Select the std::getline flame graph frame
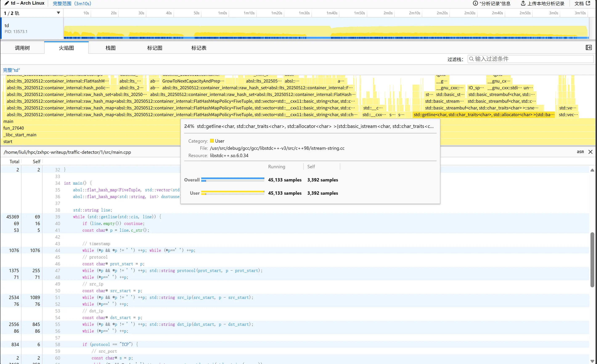This screenshot has height=364, width=597. [483, 115]
